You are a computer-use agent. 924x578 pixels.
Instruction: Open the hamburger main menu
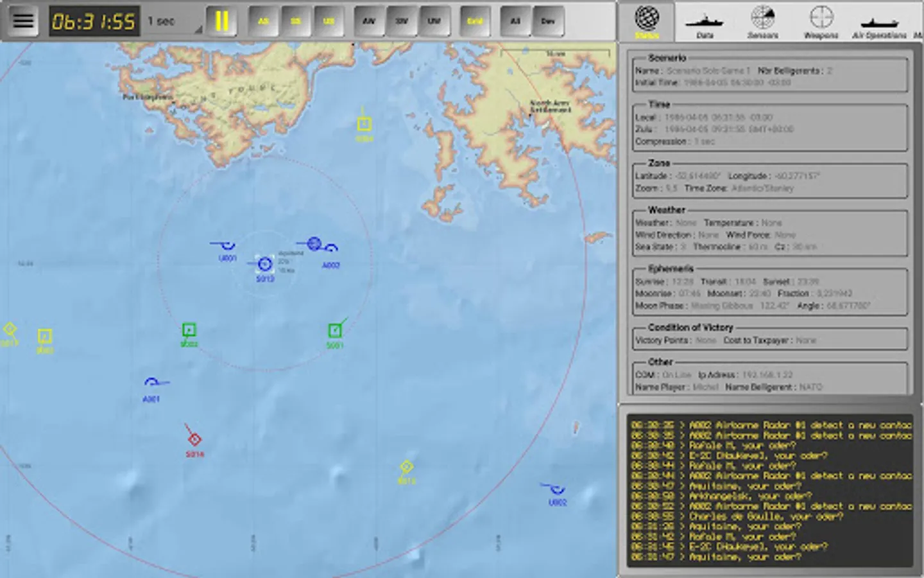coord(23,21)
